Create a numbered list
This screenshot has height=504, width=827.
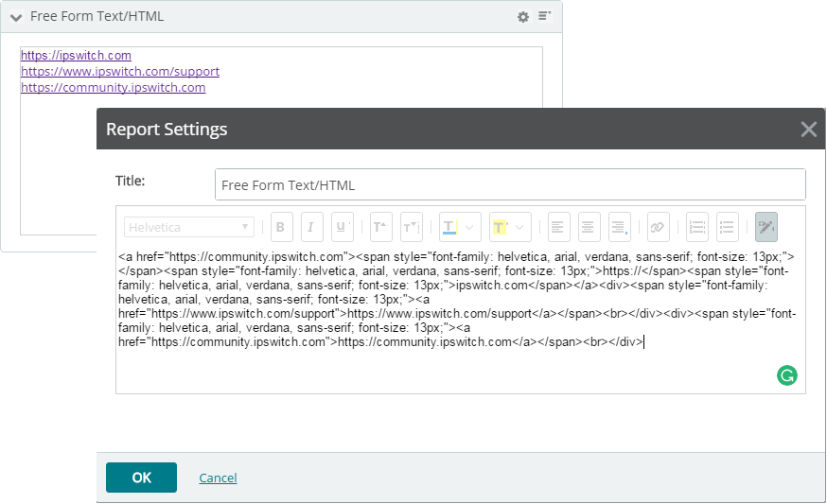click(697, 227)
